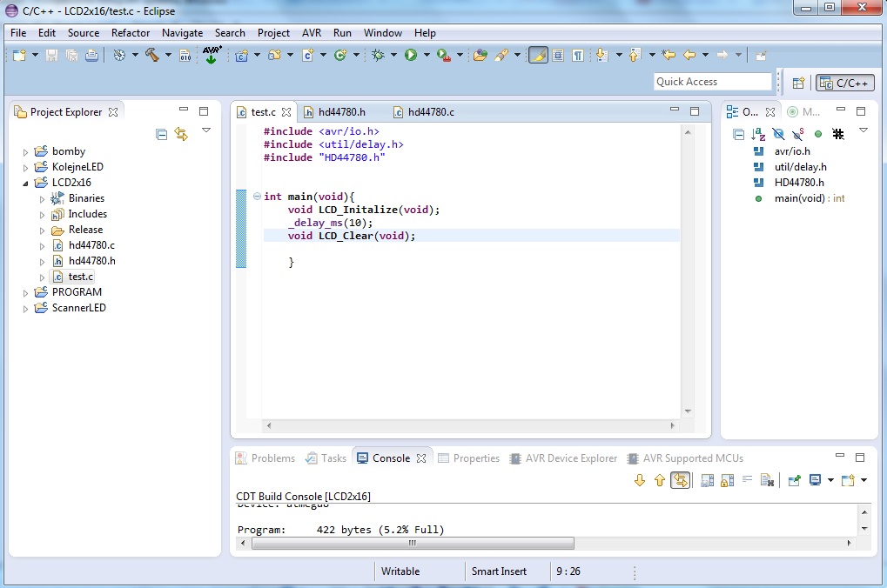The width and height of the screenshot is (887, 588).
Task: Select main(void) in Outline
Action: pos(810,198)
